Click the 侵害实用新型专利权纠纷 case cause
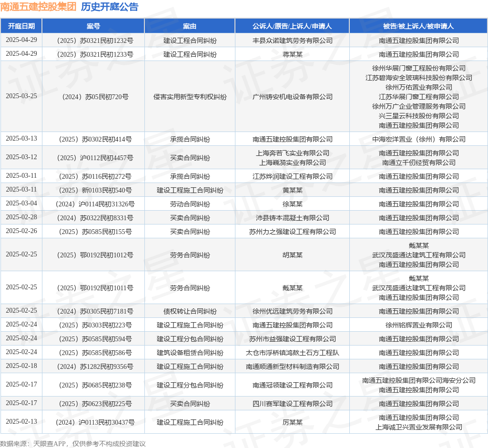 (x=190, y=97)
